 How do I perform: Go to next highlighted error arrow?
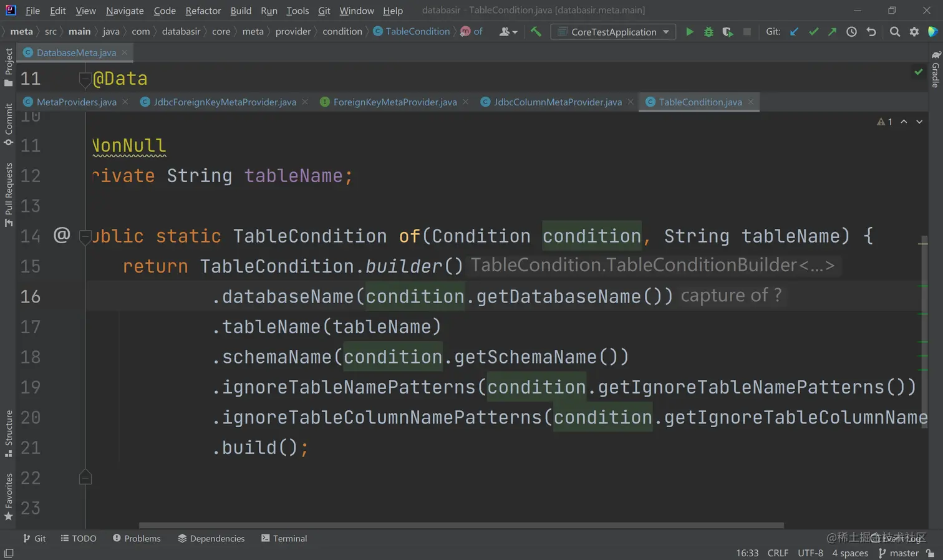point(919,122)
